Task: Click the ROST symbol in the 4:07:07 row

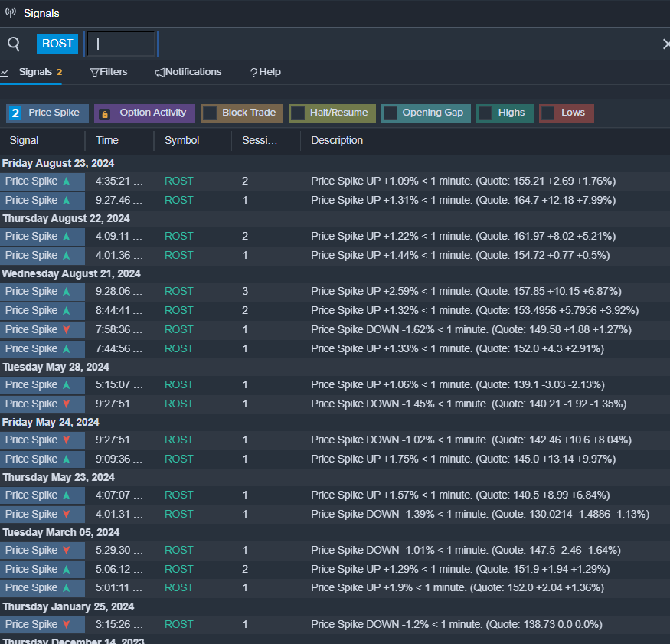Action: pos(179,495)
